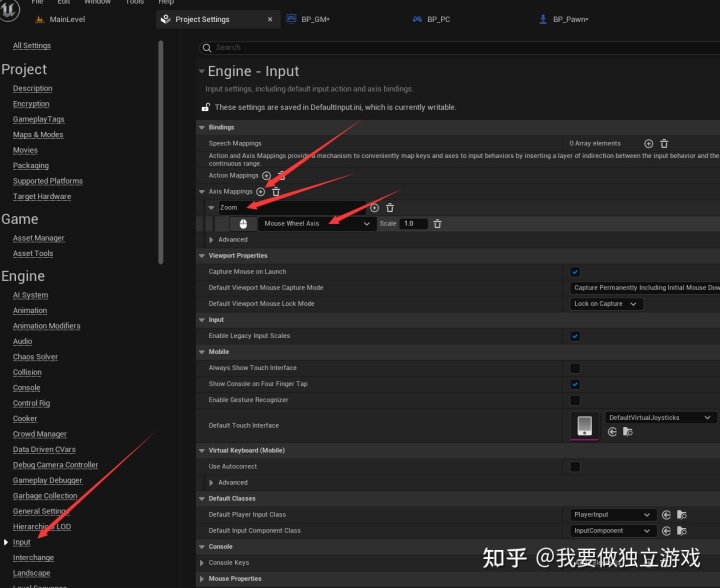Screen dimensions: 720x588
Task: Remove the Mouse Wheel Axis binding
Action: tap(437, 224)
